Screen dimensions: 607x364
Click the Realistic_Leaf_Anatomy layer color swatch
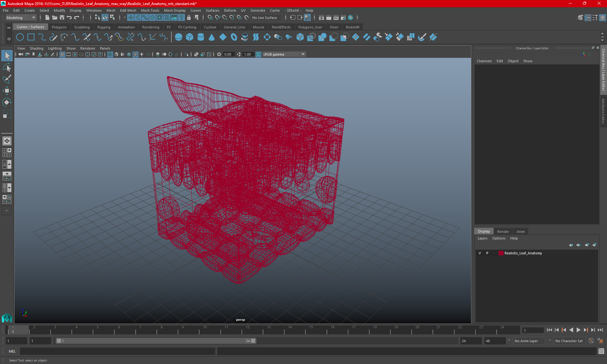[501, 253]
